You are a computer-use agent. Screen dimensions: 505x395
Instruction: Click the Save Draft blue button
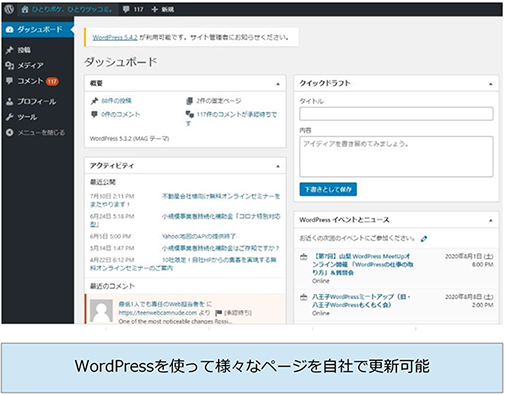click(x=328, y=189)
